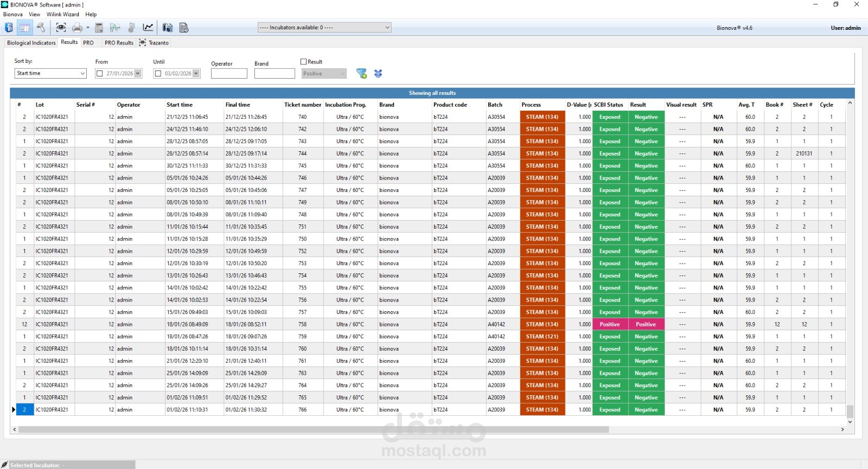Click the thermometer toolbar icon
The image size is (868, 469).
(x=131, y=28)
